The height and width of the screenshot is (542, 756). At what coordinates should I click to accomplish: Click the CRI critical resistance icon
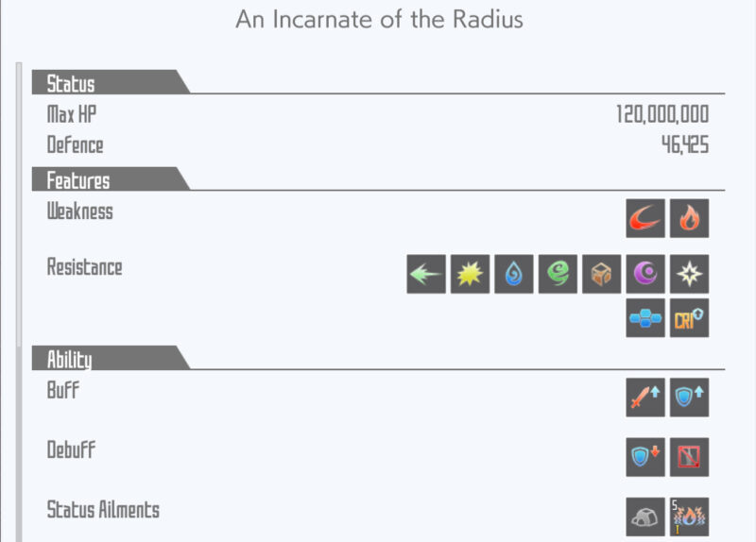pyautogui.click(x=690, y=318)
